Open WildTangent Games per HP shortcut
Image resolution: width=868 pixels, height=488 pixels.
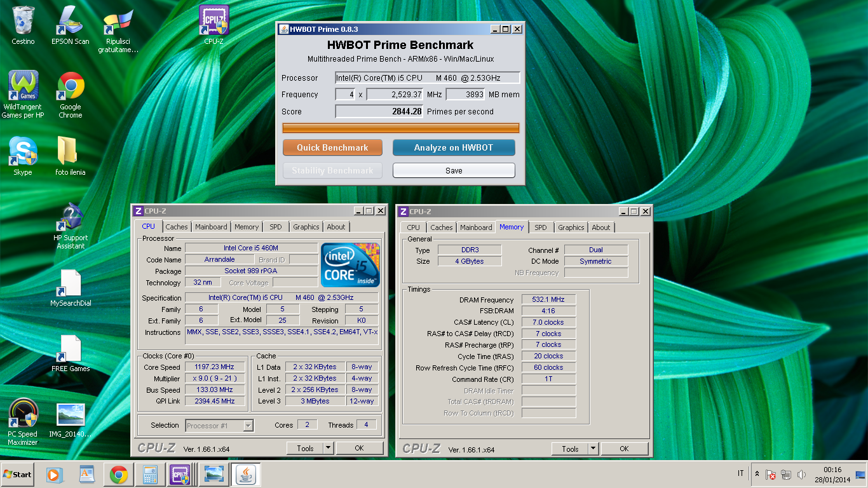(x=24, y=94)
